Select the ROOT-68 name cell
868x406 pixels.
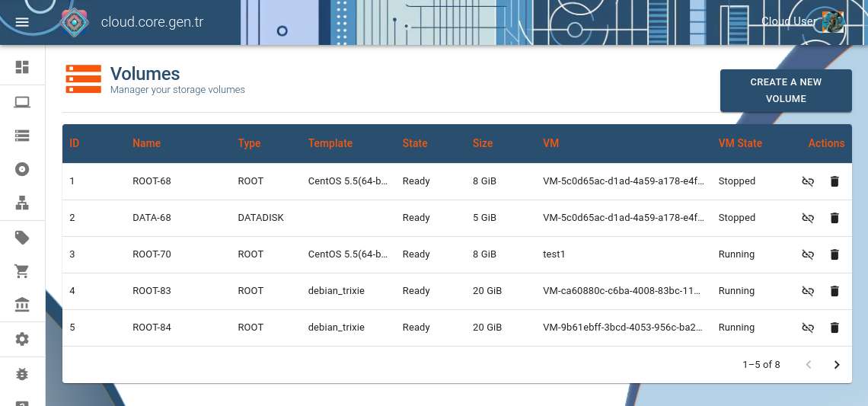tap(152, 181)
